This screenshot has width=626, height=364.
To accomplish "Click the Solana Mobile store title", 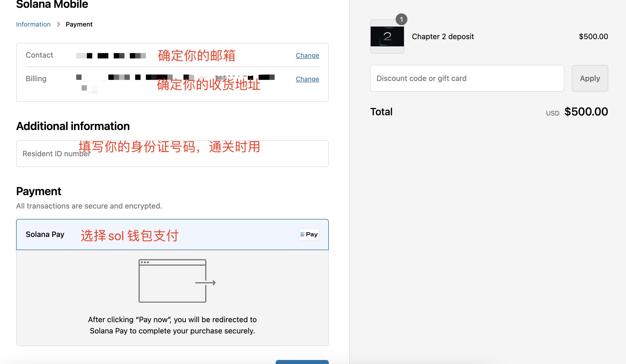I will pos(52,4).
